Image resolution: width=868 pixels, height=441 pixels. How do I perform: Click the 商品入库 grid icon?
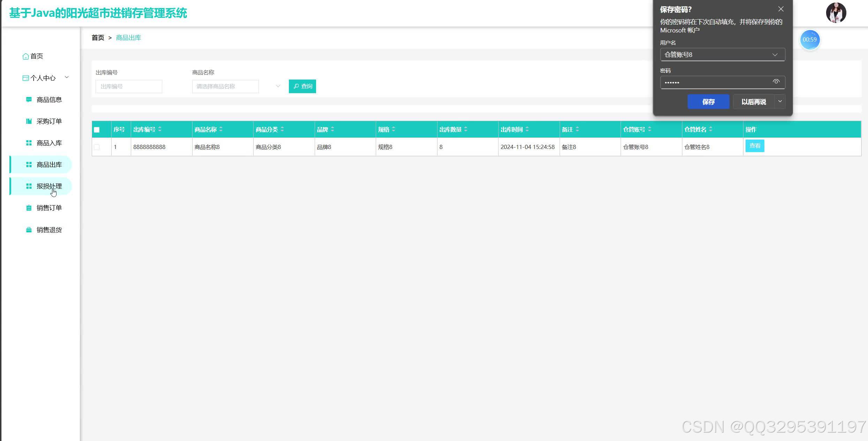[x=29, y=143]
